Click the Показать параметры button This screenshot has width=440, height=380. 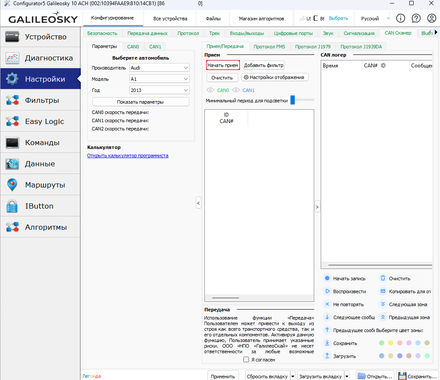coord(140,102)
